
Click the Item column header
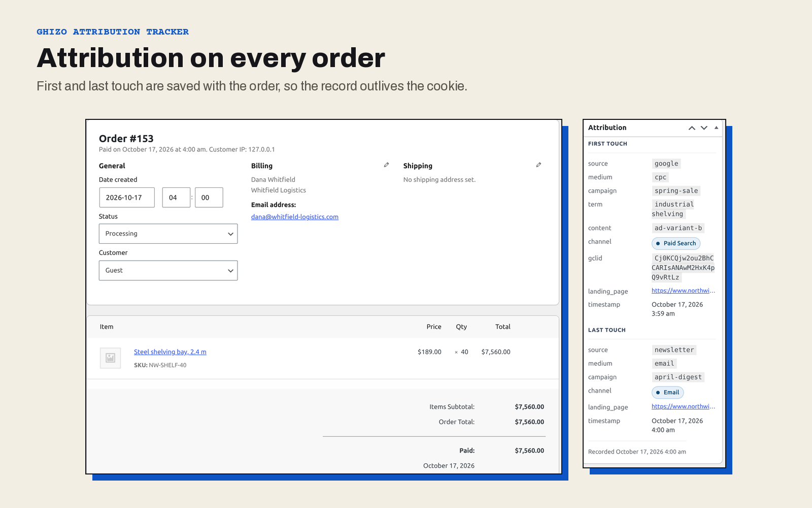pos(107,327)
